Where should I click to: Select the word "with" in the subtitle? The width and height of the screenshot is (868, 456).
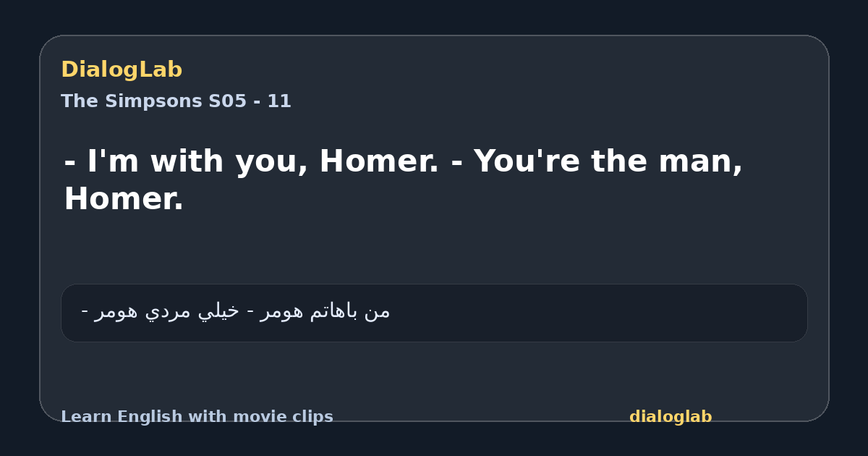click(188, 161)
